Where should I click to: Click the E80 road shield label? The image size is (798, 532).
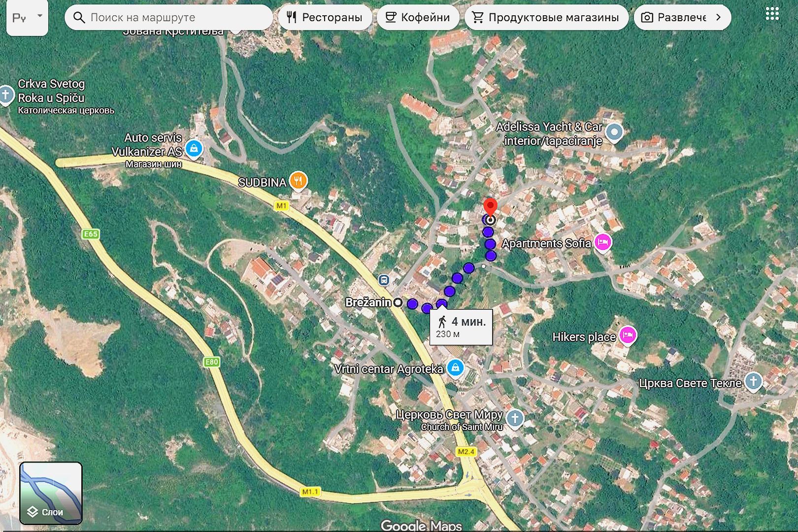pyautogui.click(x=211, y=362)
